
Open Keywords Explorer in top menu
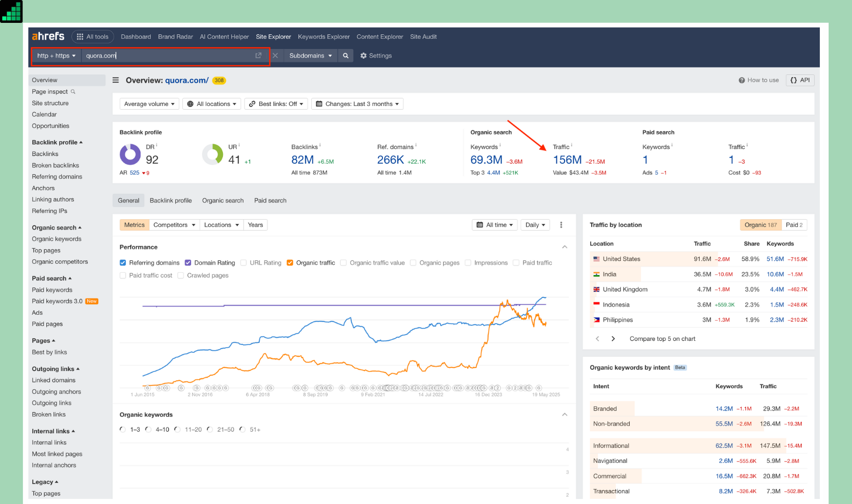[x=324, y=37]
